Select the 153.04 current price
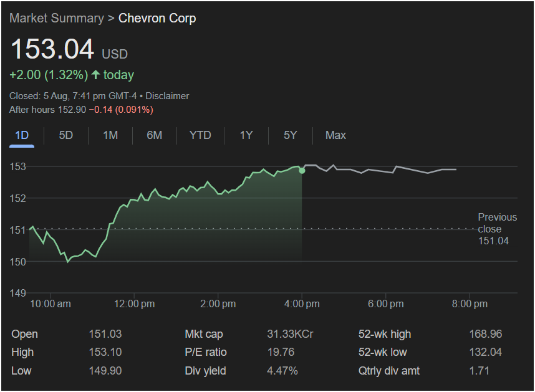535x392 pixels. (x=52, y=49)
